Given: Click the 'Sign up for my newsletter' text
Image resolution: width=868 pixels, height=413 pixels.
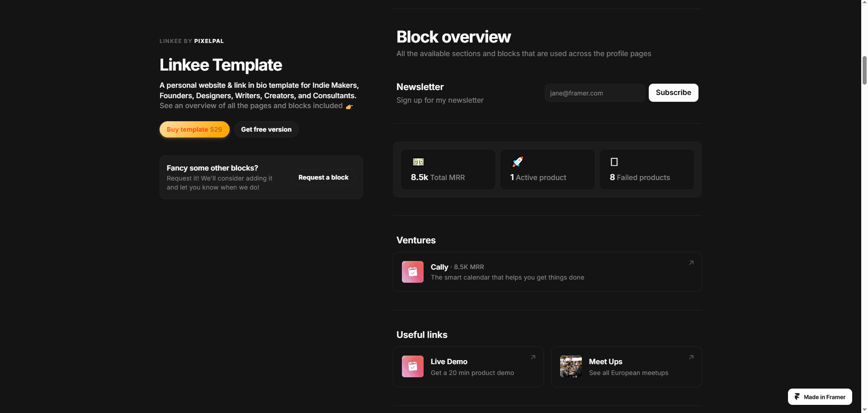Looking at the screenshot, I should pos(440,100).
